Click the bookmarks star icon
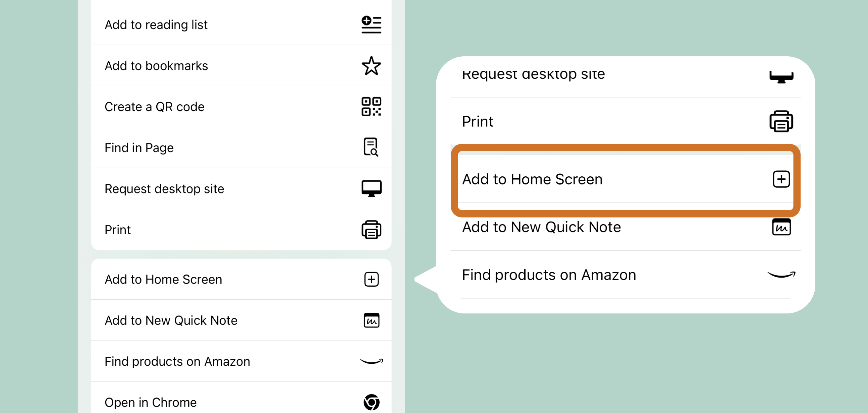This screenshot has width=868, height=413. (371, 66)
